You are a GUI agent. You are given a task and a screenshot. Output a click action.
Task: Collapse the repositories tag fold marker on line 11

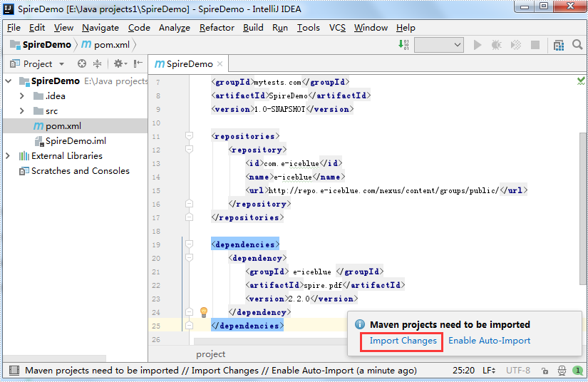point(190,135)
